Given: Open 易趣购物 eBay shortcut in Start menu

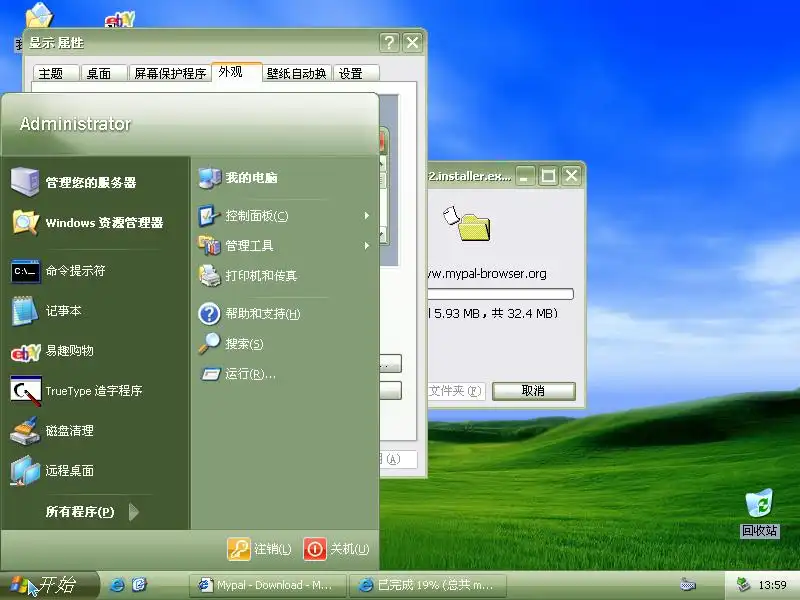Looking at the screenshot, I should [x=25, y=352].
